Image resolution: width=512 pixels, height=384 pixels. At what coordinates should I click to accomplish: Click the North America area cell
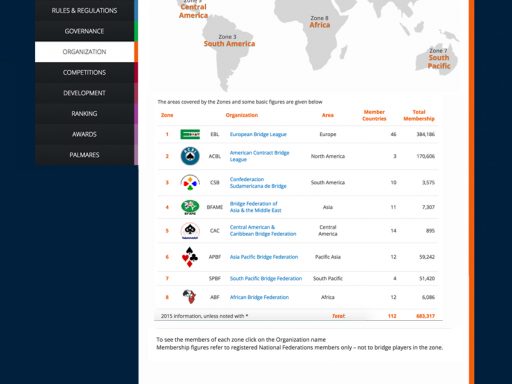coord(328,156)
